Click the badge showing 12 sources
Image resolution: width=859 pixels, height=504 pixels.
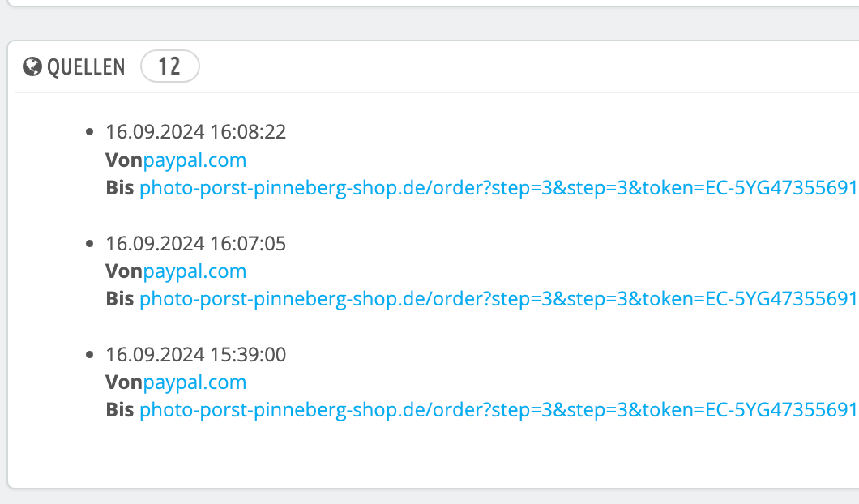[169, 66]
